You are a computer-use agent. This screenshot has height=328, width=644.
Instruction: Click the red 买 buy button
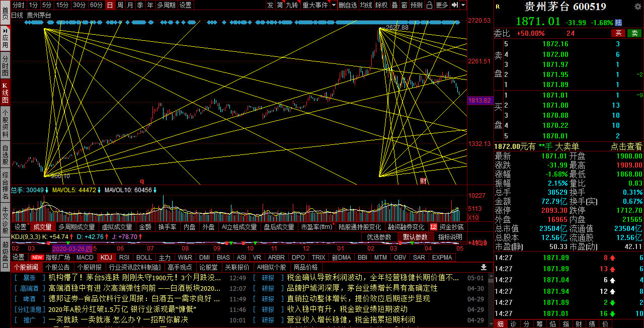coord(618,33)
